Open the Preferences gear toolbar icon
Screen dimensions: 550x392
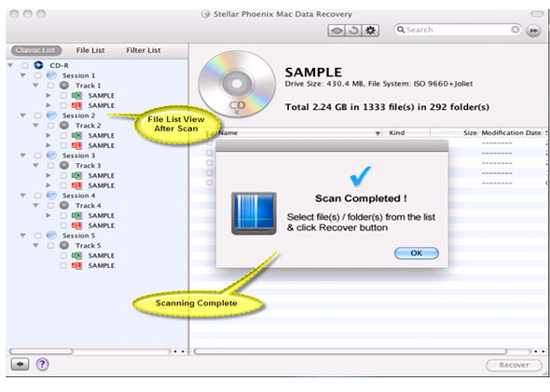click(x=370, y=31)
